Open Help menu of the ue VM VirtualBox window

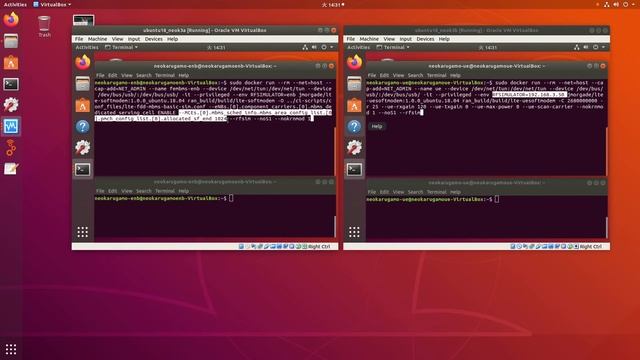444,39
